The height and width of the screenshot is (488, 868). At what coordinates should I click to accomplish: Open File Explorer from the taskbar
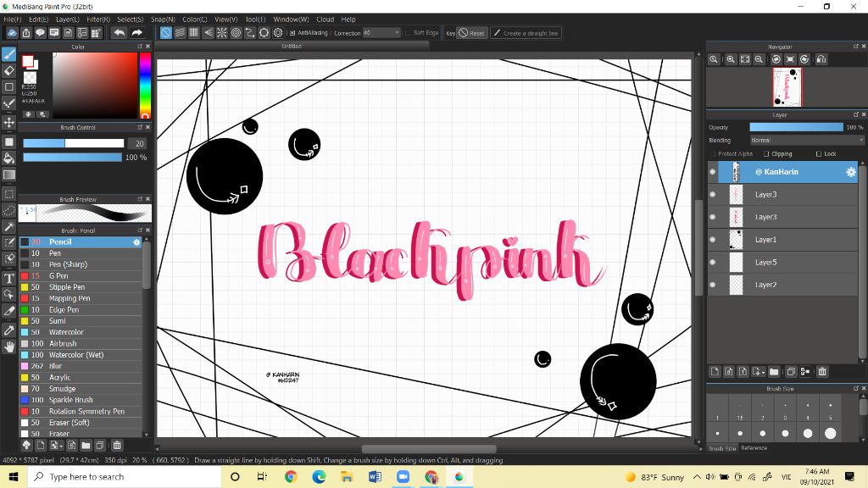pyautogui.click(x=347, y=477)
